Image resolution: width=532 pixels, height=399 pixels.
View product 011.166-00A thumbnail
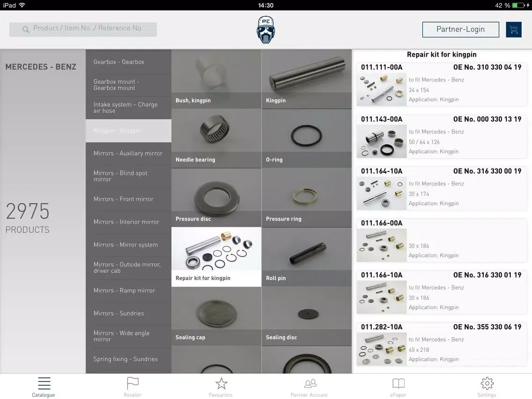[382, 245]
